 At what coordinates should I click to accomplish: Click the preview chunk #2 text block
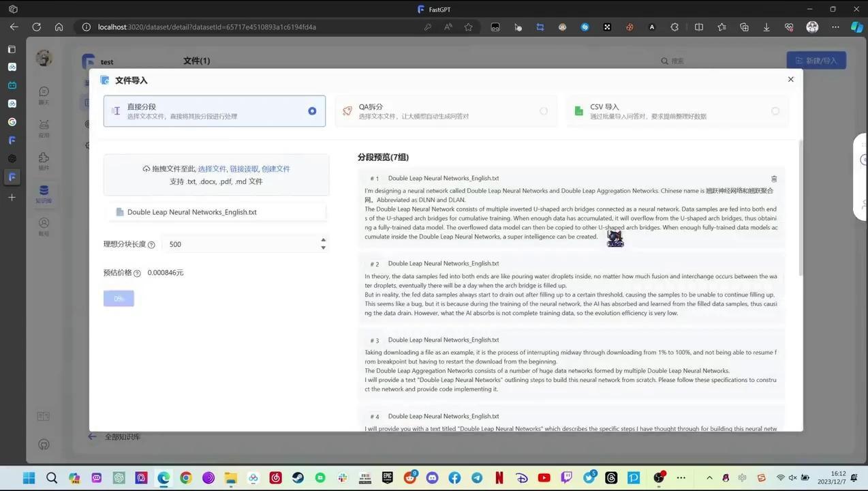point(571,289)
